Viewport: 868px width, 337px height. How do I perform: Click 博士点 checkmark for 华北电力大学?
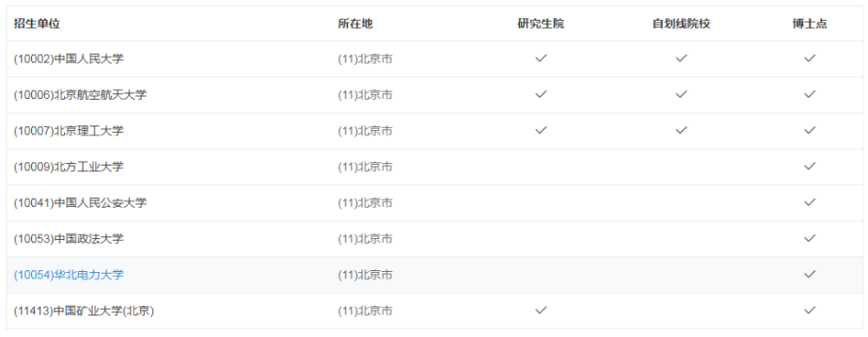pyautogui.click(x=810, y=274)
